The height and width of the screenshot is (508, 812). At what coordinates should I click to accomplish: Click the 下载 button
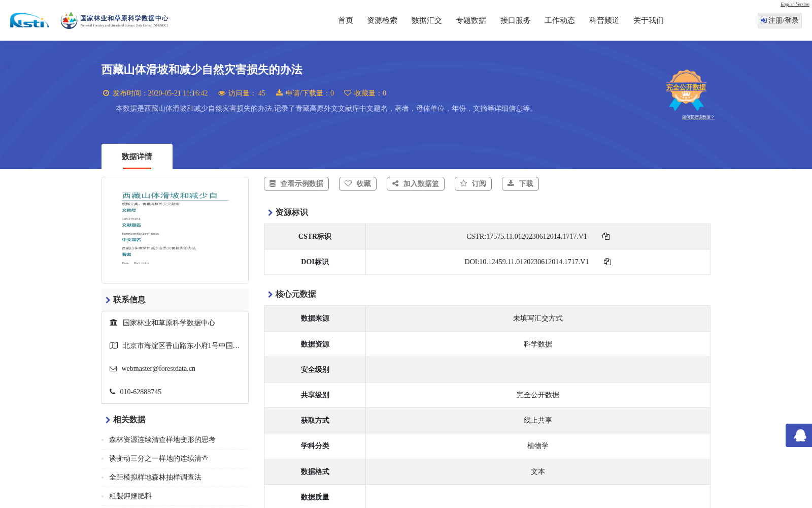520,184
